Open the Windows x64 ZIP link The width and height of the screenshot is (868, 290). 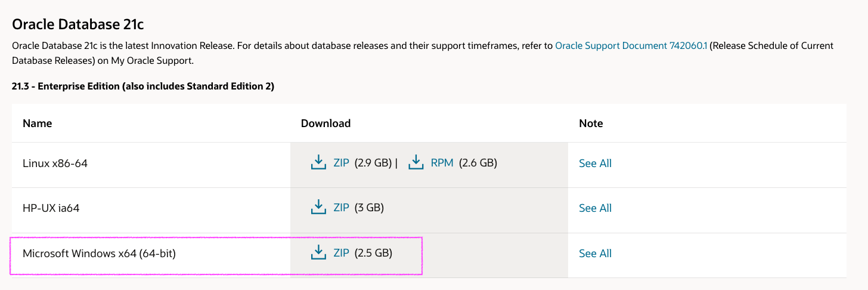tap(341, 253)
